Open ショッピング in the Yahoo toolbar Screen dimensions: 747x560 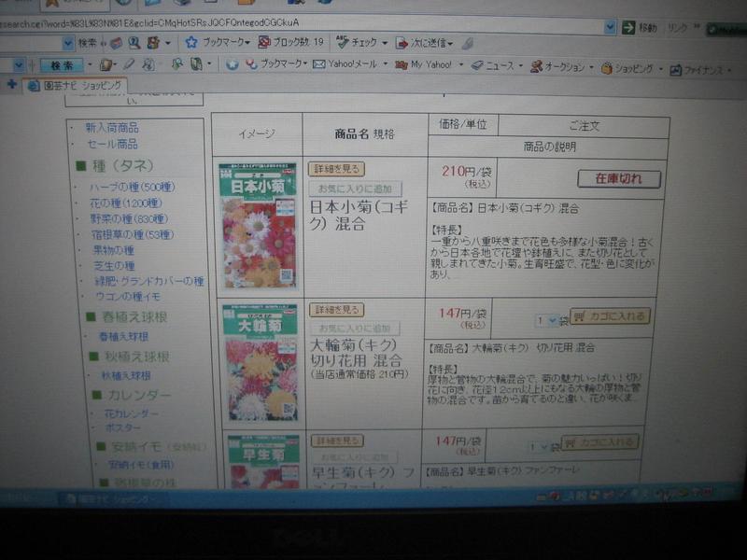coord(627,68)
